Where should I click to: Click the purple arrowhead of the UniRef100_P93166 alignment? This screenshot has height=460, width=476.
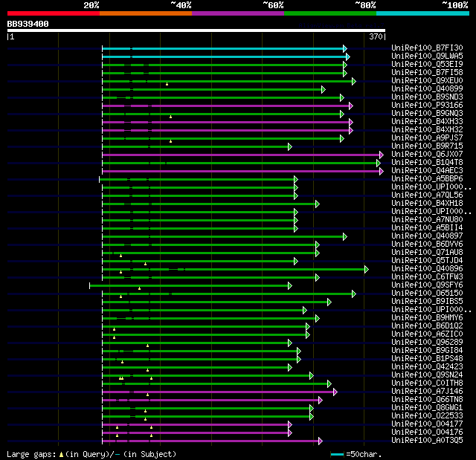(351, 106)
